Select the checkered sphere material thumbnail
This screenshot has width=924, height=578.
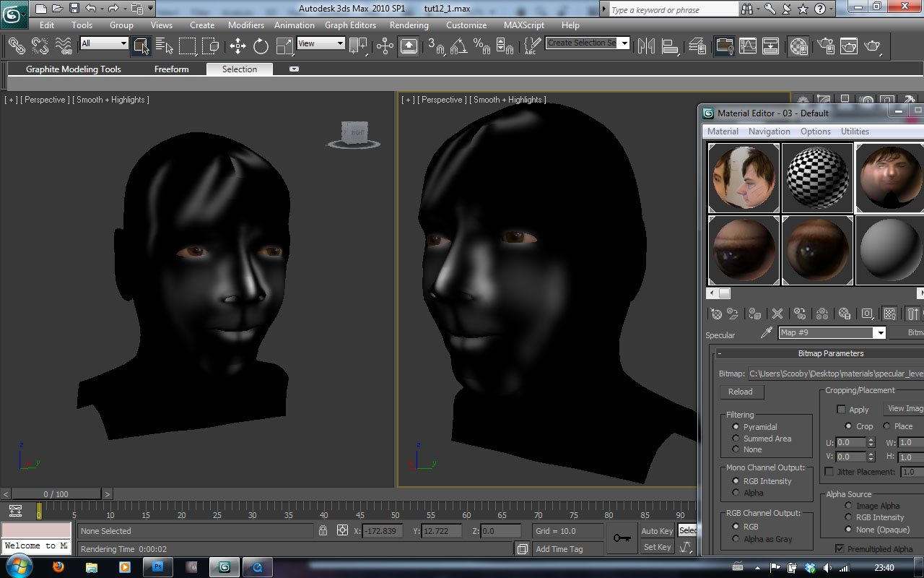817,178
